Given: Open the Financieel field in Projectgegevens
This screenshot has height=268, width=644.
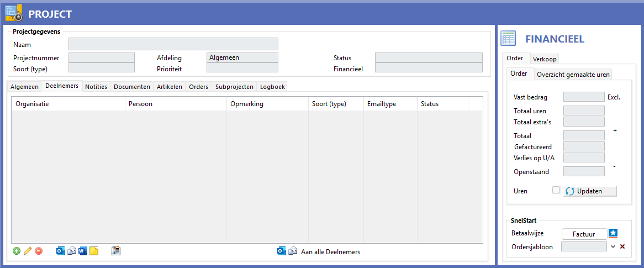Looking at the screenshot, I should pyautogui.click(x=429, y=67).
